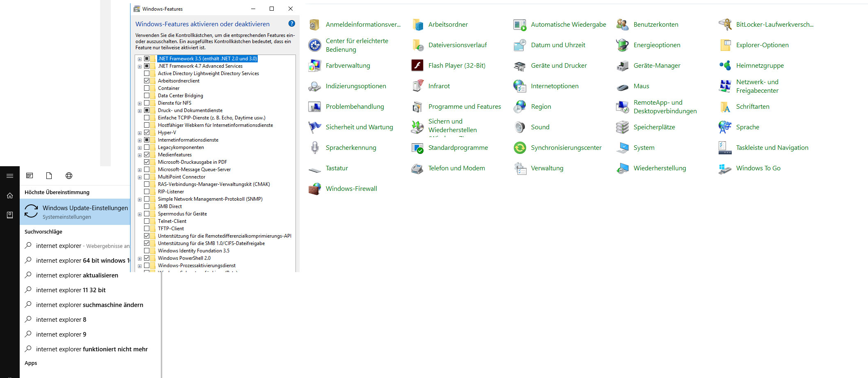
Task: Expand the .NET Framework 3.5 node
Action: tap(140, 59)
